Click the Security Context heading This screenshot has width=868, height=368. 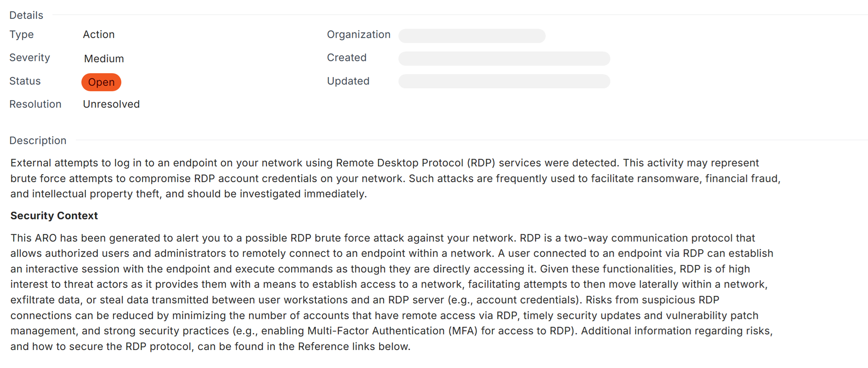54,215
